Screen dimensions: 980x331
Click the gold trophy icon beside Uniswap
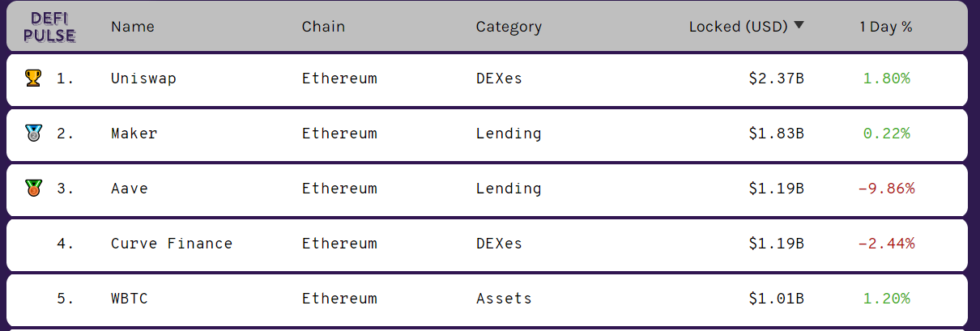tap(33, 78)
